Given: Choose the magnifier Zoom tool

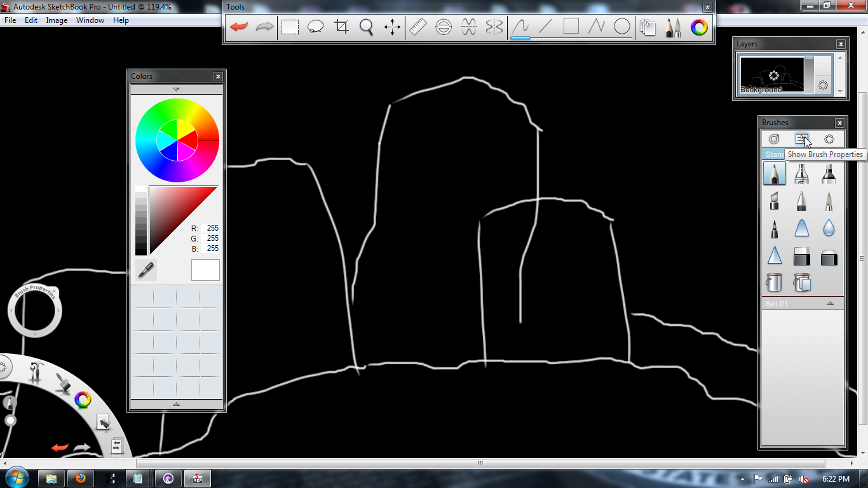Looking at the screenshot, I should point(367,27).
